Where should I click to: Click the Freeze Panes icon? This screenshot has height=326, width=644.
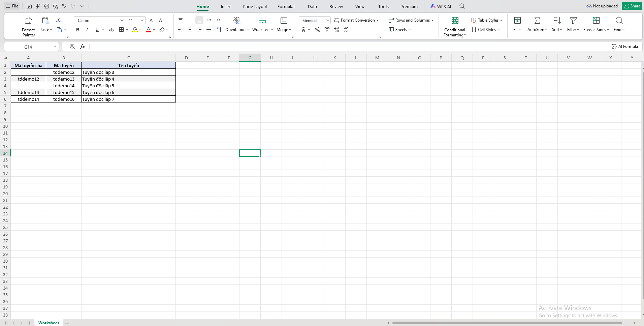click(x=596, y=21)
